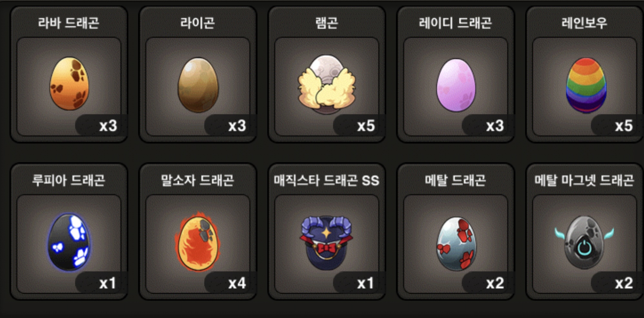The height and width of the screenshot is (318, 644).
Task: Select the 라바 드래곤 orange spotted egg
Action: click(x=69, y=84)
